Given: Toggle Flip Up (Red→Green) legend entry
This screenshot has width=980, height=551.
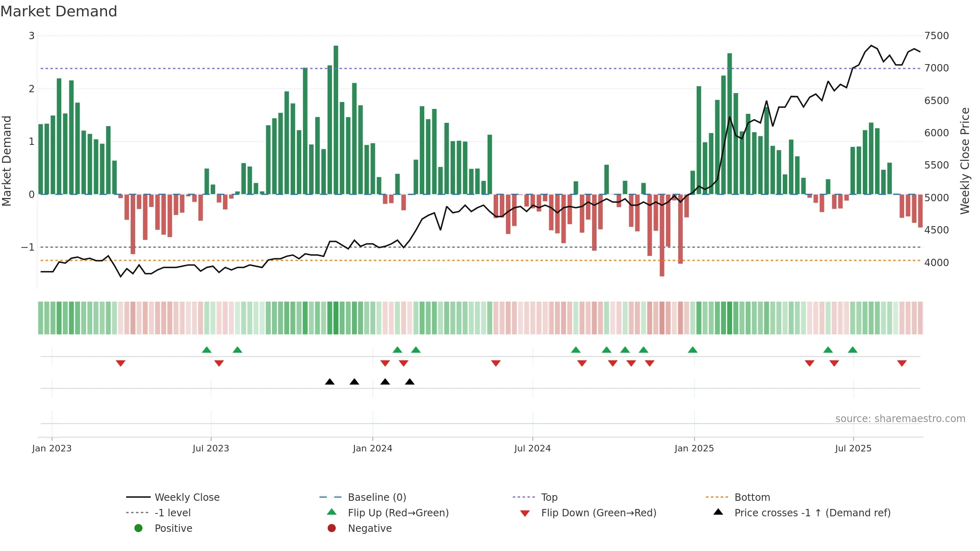Looking at the screenshot, I should coord(388,513).
